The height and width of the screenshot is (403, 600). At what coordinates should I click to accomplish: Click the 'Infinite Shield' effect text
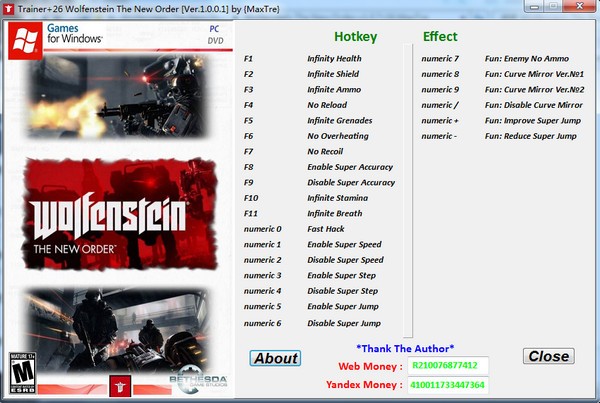333,74
